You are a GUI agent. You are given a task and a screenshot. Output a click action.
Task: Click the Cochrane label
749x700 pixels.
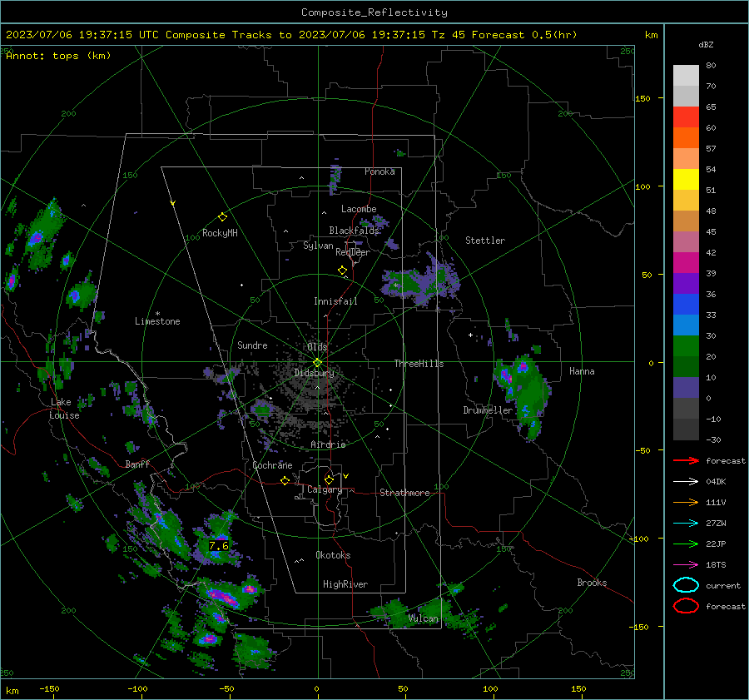[x=272, y=465]
